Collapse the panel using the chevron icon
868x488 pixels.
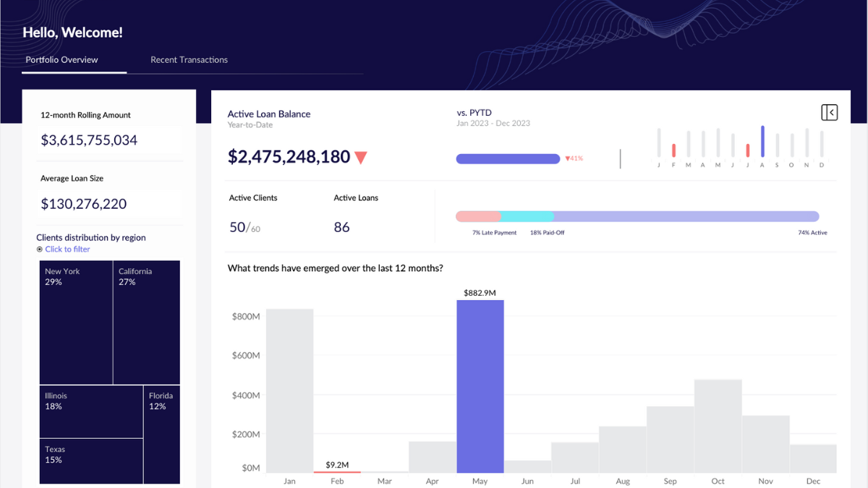830,111
